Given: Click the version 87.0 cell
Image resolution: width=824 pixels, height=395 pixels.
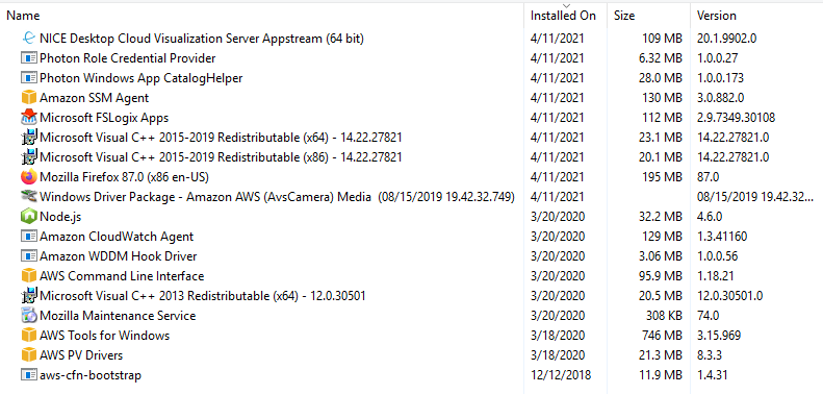Looking at the screenshot, I should 708,177.
